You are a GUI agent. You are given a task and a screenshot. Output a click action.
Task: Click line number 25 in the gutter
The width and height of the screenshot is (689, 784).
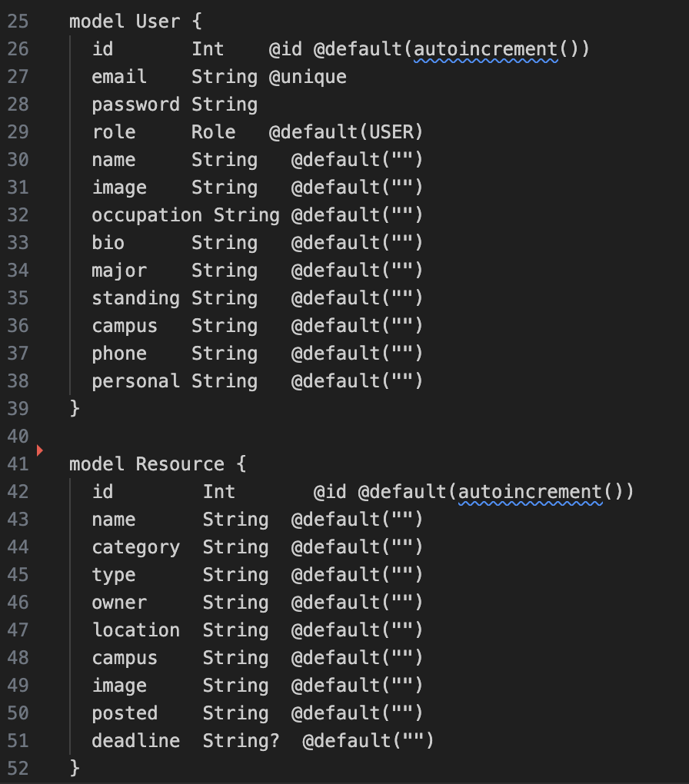coord(18,22)
